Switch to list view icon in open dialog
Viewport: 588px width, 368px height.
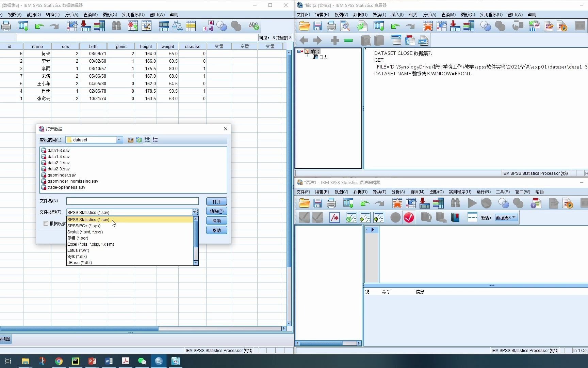click(147, 140)
